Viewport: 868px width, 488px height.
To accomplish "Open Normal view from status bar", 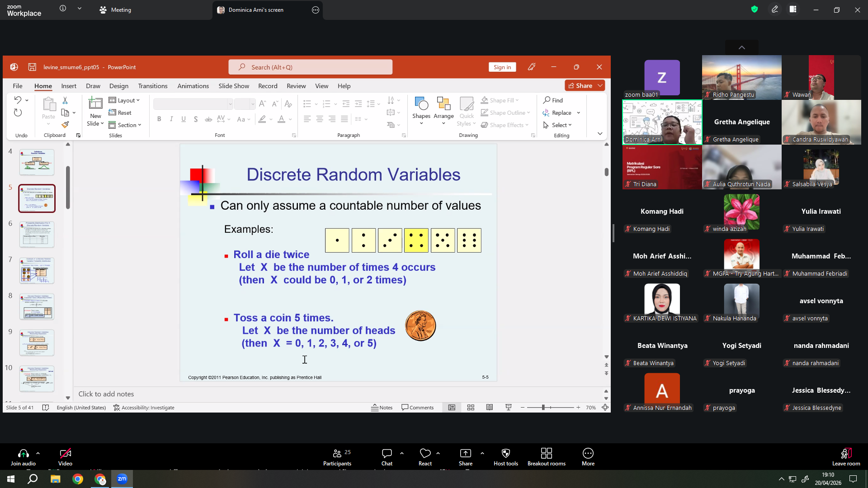I will (x=452, y=408).
